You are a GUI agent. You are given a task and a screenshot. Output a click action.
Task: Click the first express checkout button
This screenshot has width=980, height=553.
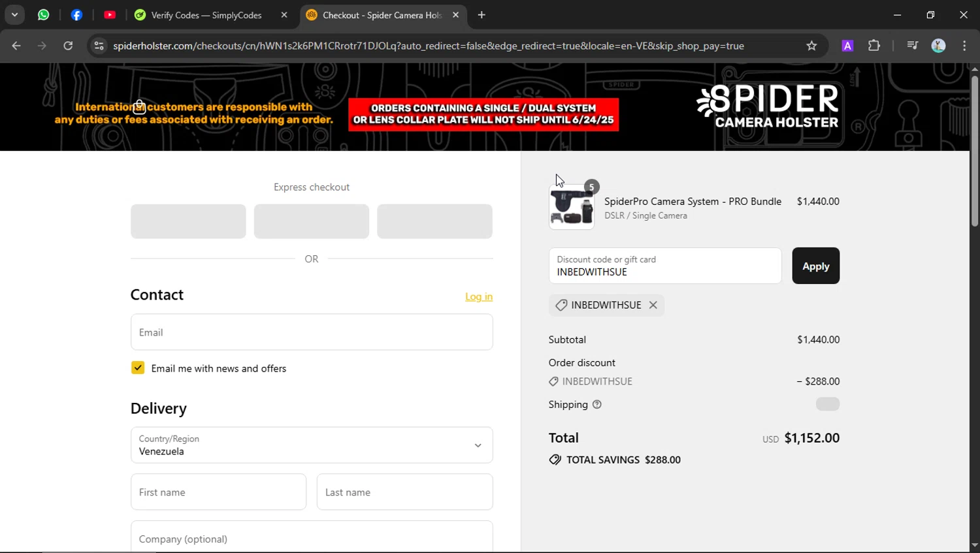188,221
